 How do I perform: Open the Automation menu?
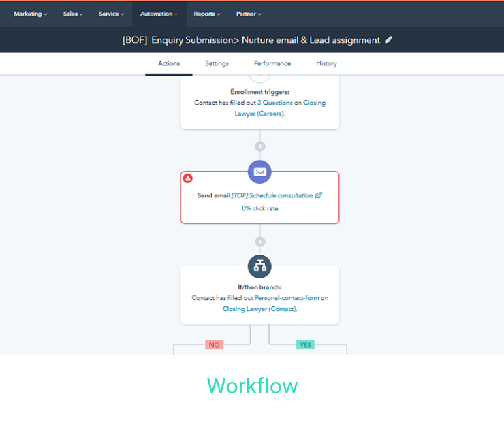pos(159,14)
